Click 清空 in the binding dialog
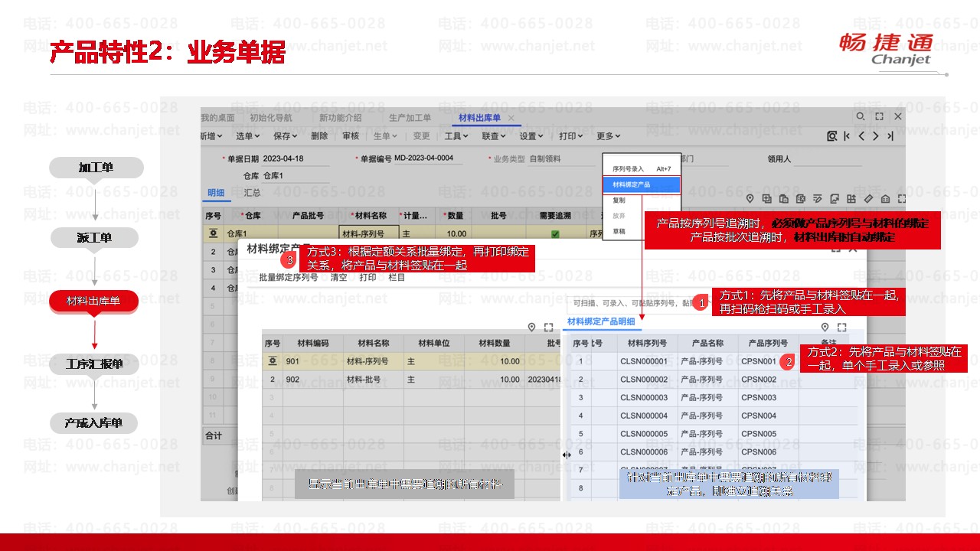The height and width of the screenshot is (551, 980). [339, 278]
